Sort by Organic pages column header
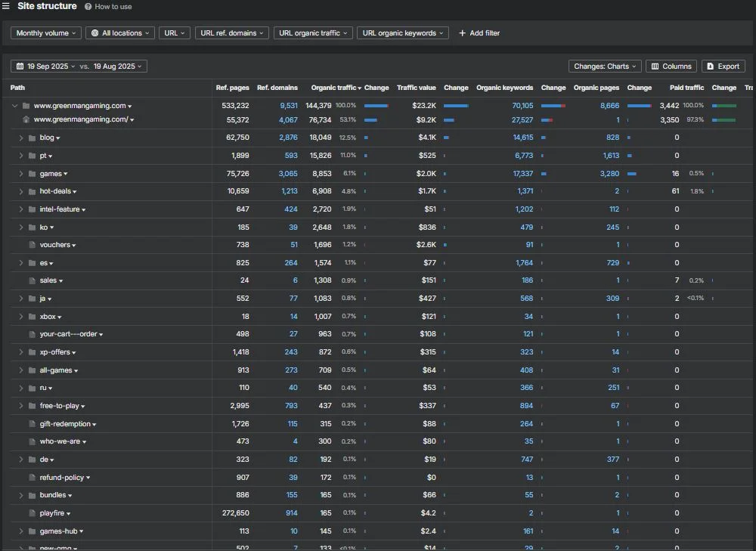The width and height of the screenshot is (756, 551). click(x=596, y=88)
